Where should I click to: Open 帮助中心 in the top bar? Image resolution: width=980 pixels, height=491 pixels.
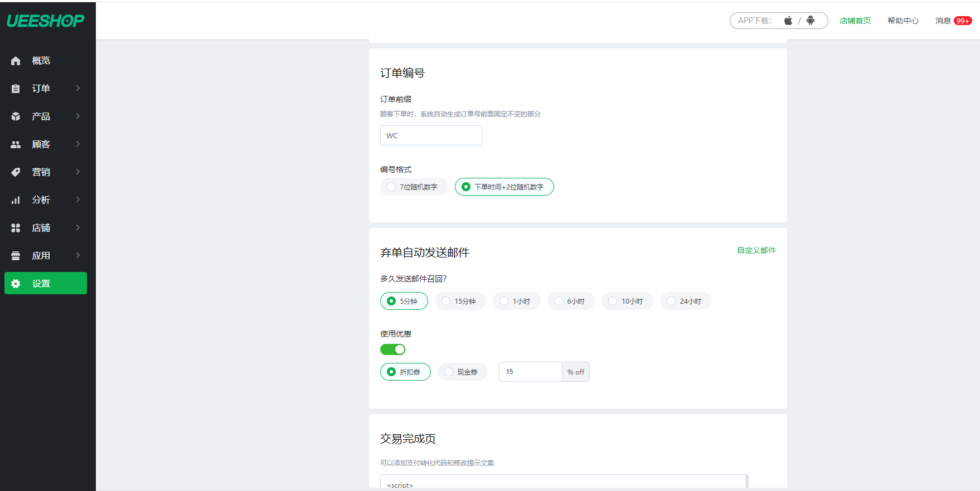point(903,21)
